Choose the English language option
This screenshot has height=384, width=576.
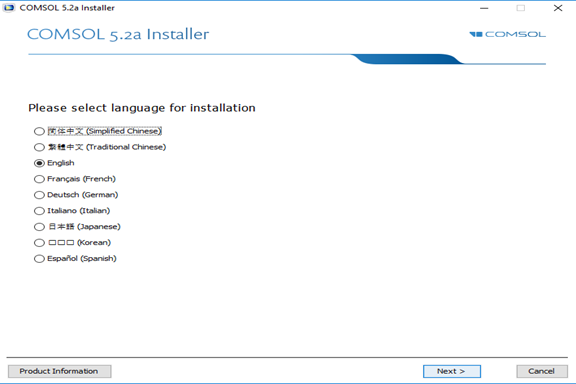[39, 163]
